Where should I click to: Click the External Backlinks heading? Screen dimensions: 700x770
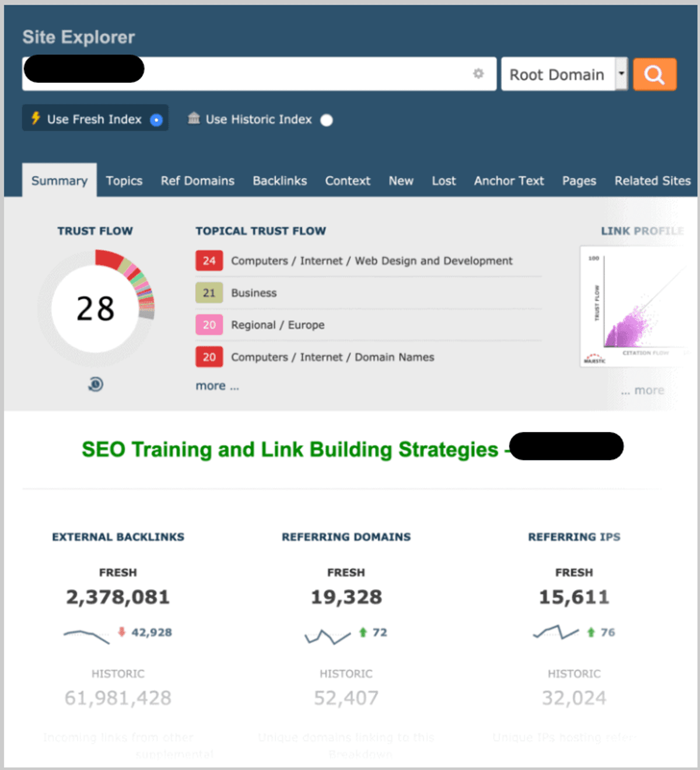tap(118, 537)
